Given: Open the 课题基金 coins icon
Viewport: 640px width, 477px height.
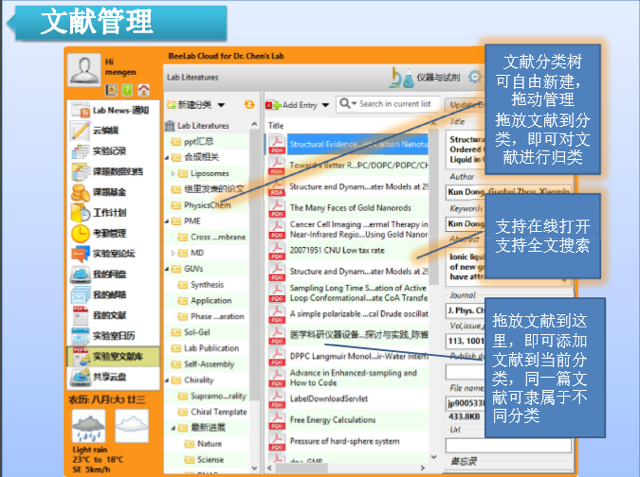Looking at the screenshot, I should 80,192.
